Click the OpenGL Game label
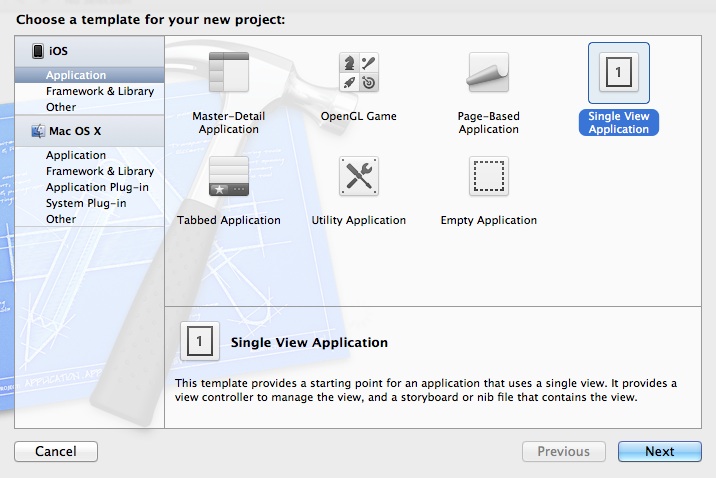Image resolution: width=716 pixels, height=478 pixels. (358, 116)
